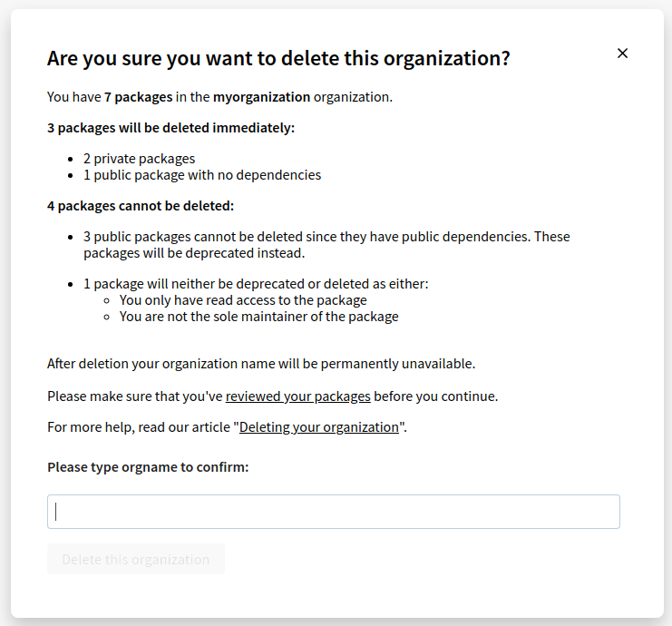
Task: Click the "Please type orgname to confirm" label
Action: point(148,467)
